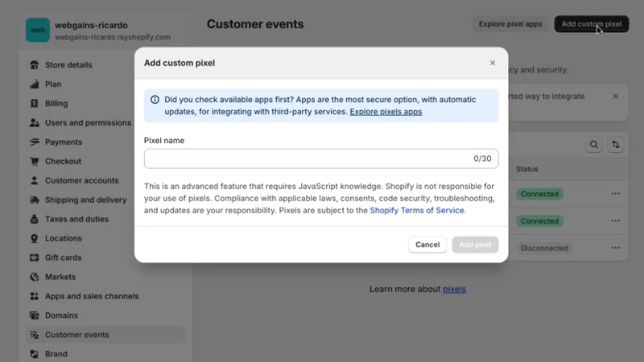This screenshot has height=362, width=644.
Task: Open Shopify Terms of Service link
Action: click(417, 210)
